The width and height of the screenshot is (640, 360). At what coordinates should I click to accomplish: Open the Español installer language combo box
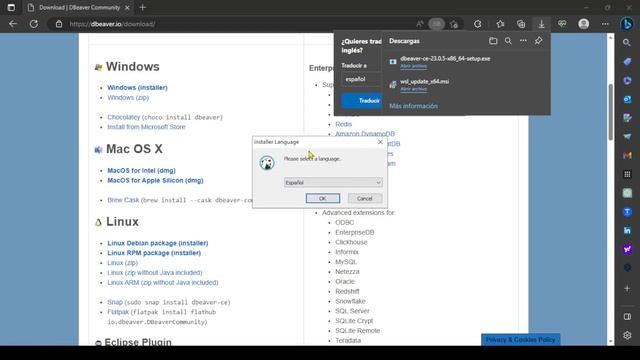pyautogui.click(x=333, y=182)
